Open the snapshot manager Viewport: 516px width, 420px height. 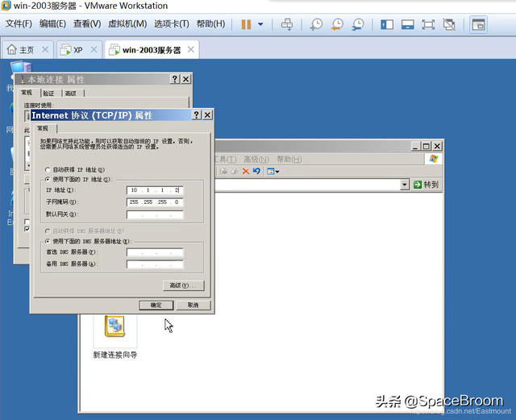coord(358,24)
